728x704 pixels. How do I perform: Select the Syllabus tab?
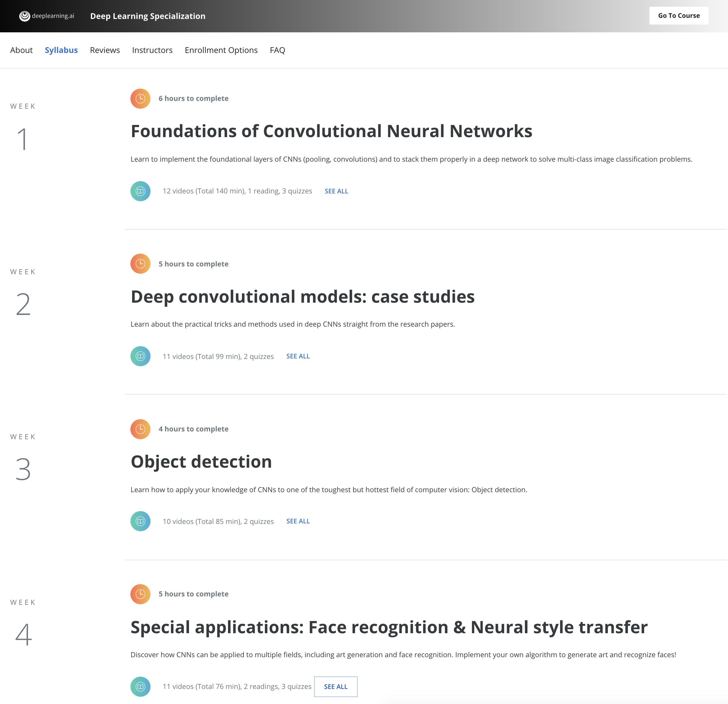61,50
